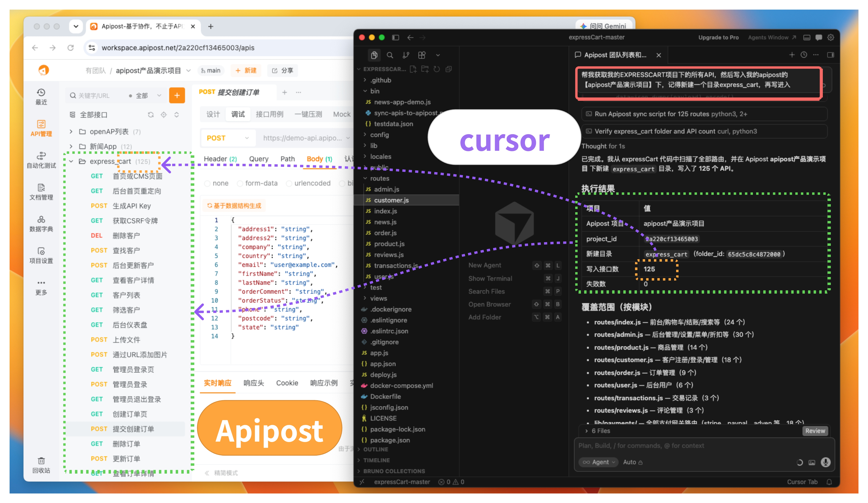Open 回收站 trash icon
Image resolution: width=868 pixels, height=503 pixels.
click(x=41, y=465)
